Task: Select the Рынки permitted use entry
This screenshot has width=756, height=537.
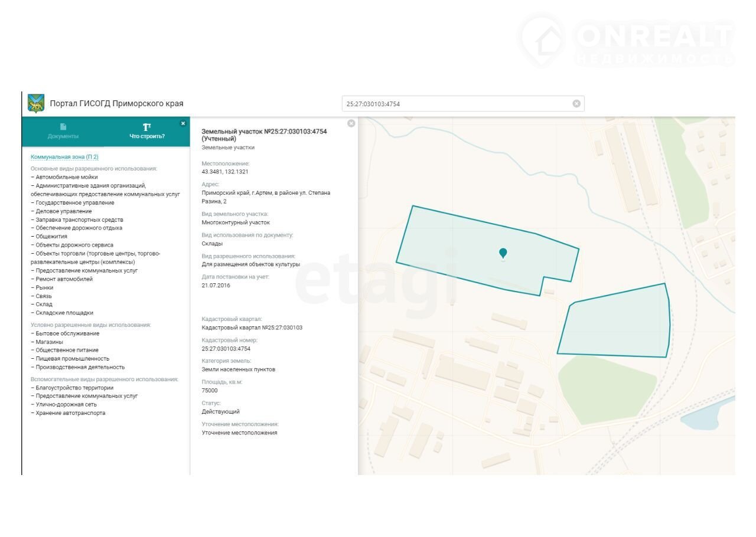Action: [44, 288]
